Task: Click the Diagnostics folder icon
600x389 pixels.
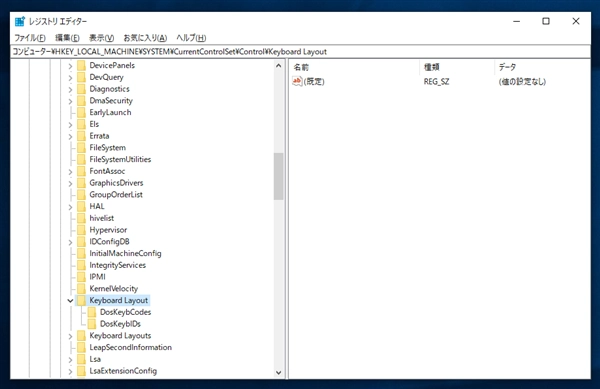Action: (81, 89)
